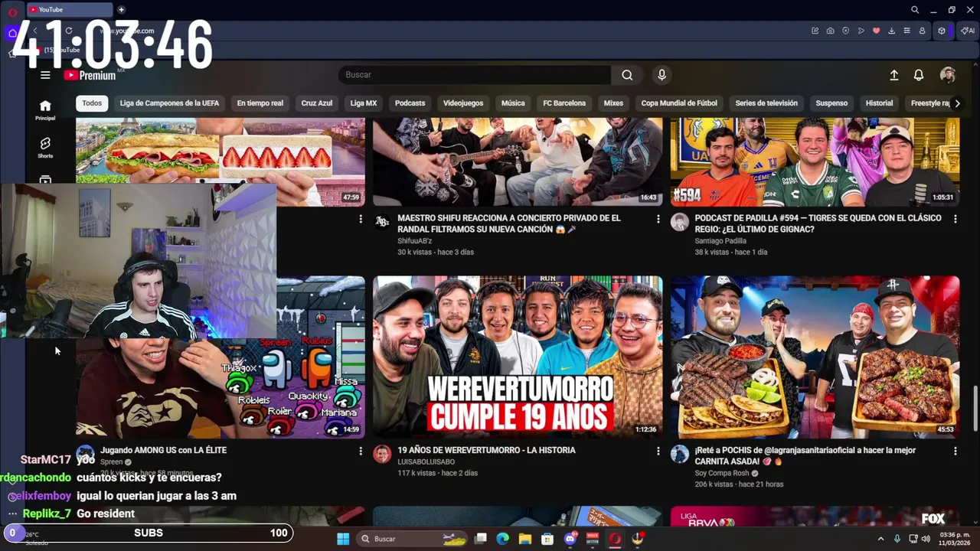Select the Series de televisión chip
Image resolution: width=980 pixels, height=551 pixels.
tap(766, 103)
